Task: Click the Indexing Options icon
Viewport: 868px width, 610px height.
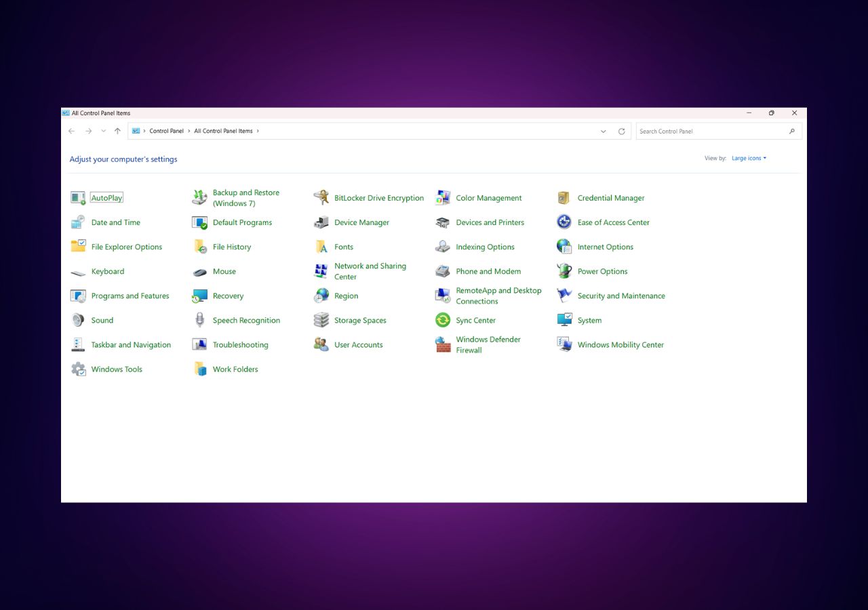Action: click(x=443, y=247)
